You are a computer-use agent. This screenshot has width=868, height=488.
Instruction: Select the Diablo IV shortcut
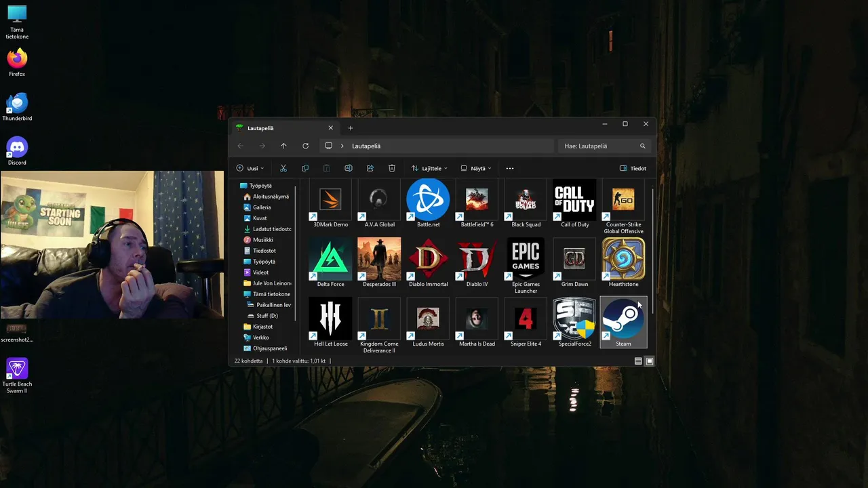[477, 263]
